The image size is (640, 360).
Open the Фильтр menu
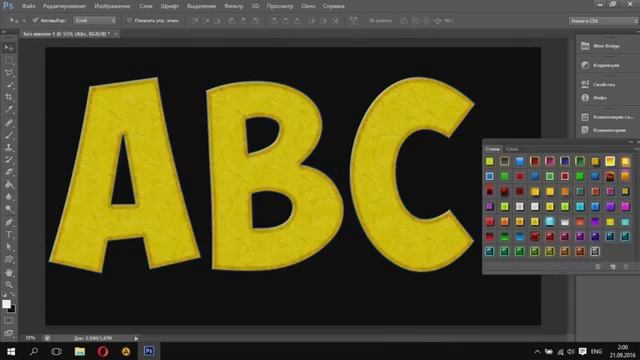click(x=234, y=6)
